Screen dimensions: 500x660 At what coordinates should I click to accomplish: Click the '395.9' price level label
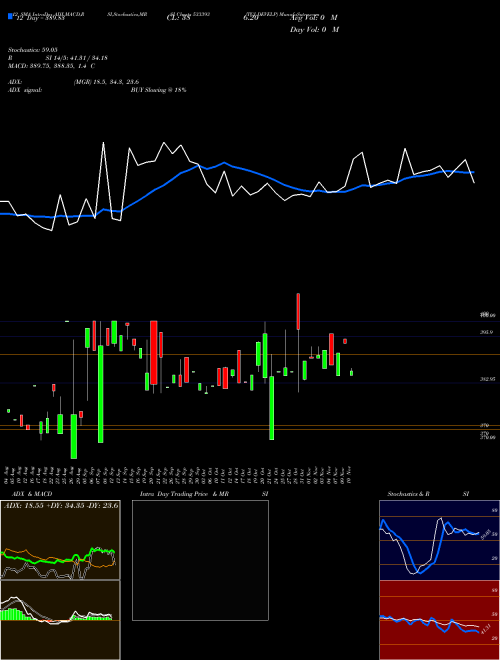pos(486,333)
